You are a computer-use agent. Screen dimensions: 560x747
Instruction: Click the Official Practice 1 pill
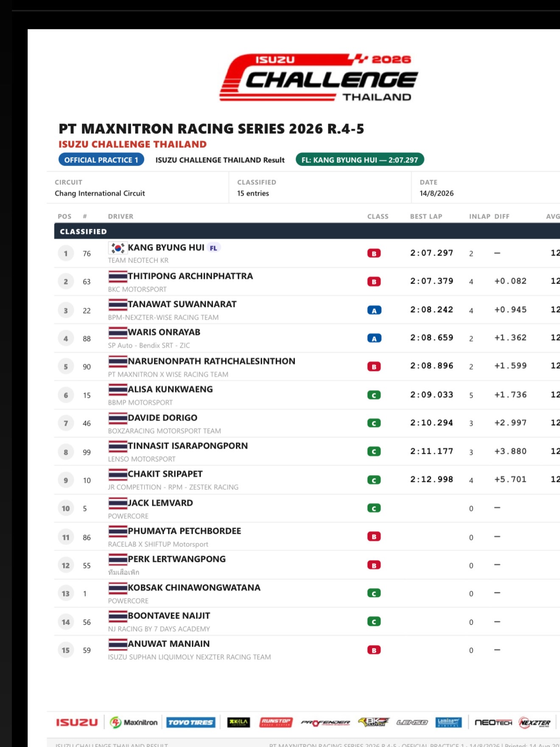coord(101,160)
